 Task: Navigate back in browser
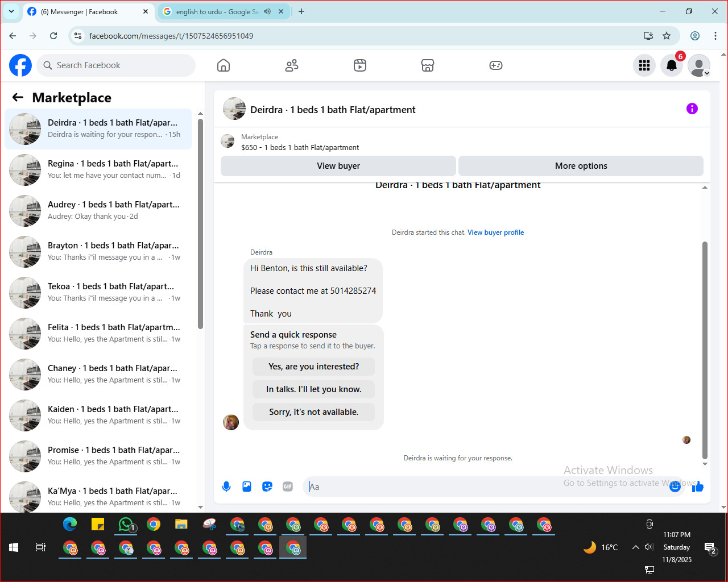[x=13, y=36]
